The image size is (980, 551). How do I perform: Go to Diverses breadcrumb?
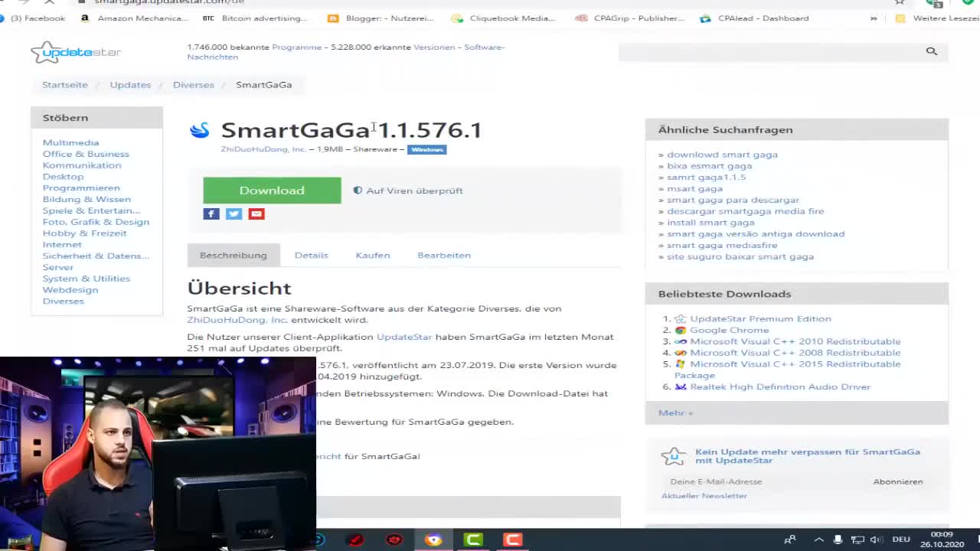pos(194,85)
